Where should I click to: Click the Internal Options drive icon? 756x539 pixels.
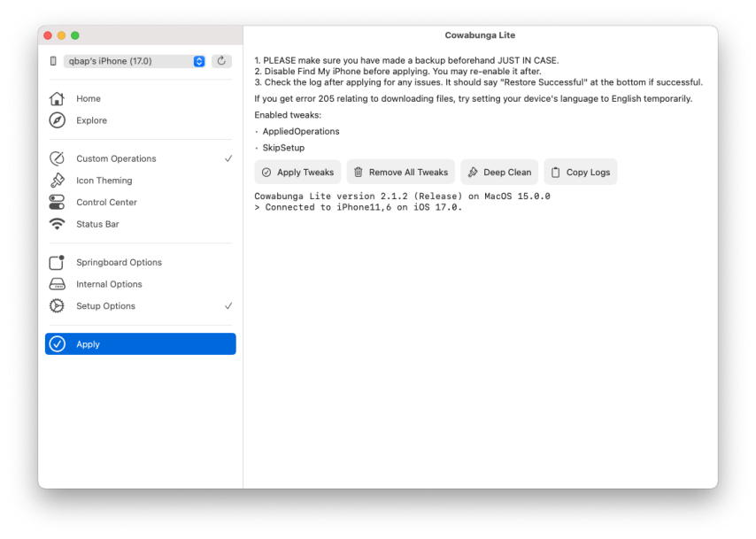click(x=57, y=284)
